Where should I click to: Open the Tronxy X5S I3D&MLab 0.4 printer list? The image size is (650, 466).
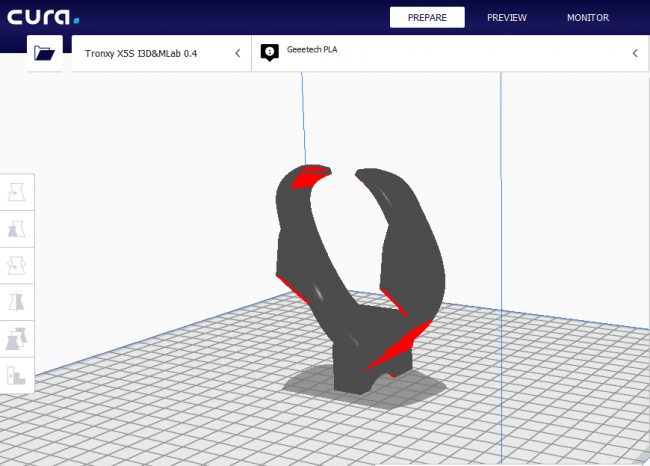(x=140, y=53)
